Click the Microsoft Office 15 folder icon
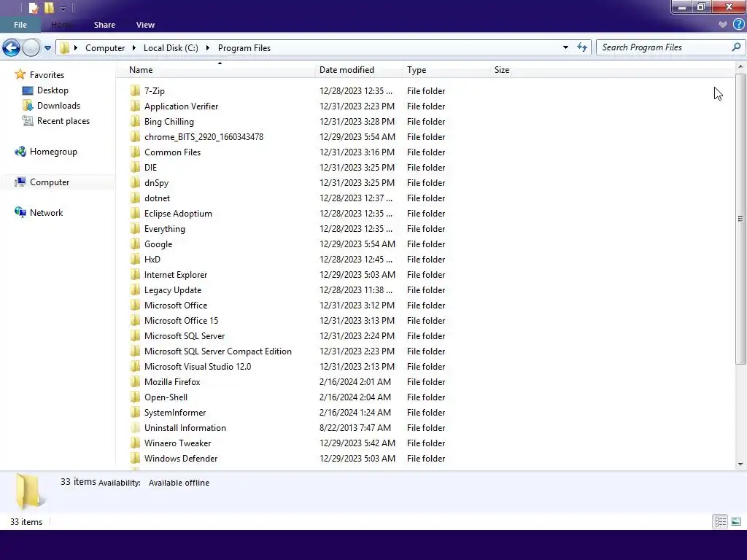The image size is (747, 560). [135, 320]
